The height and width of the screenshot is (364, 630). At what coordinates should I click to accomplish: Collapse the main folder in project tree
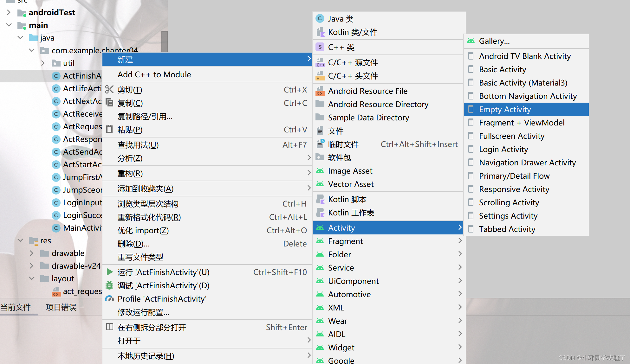coord(9,25)
